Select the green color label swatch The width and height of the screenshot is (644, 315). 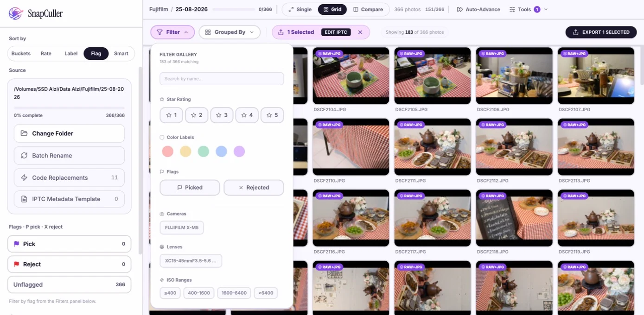[x=204, y=151]
